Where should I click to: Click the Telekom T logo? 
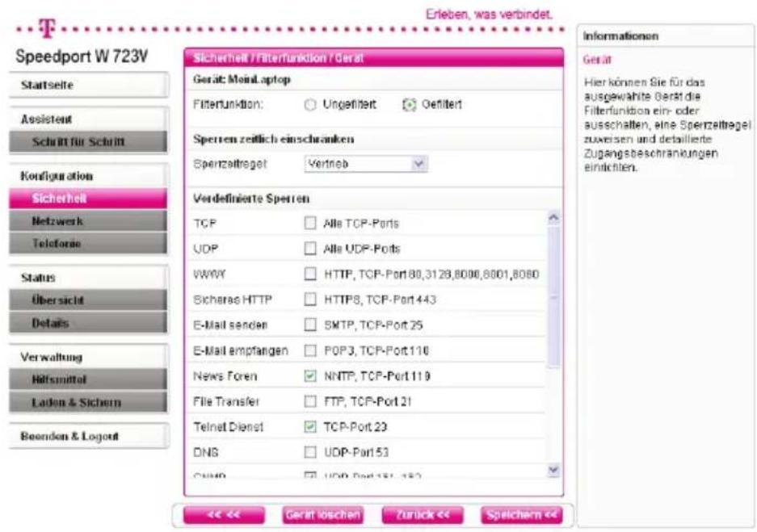(47, 28)
